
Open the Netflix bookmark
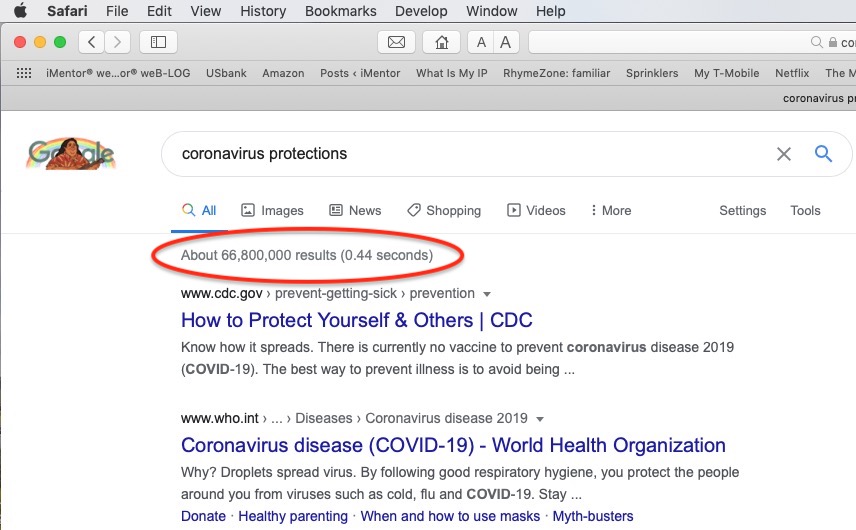click(792, 73)
